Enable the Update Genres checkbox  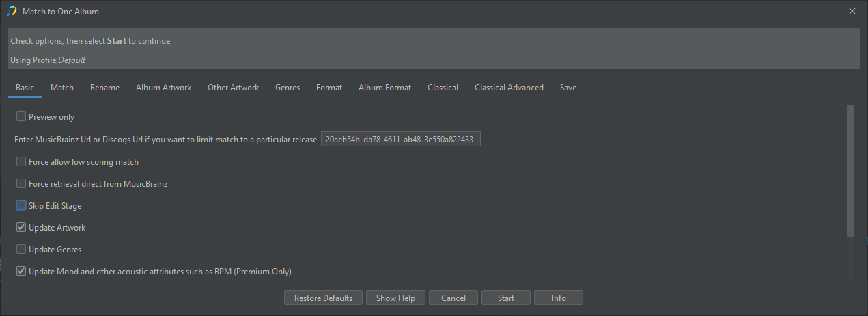click(x=21, y=250)
